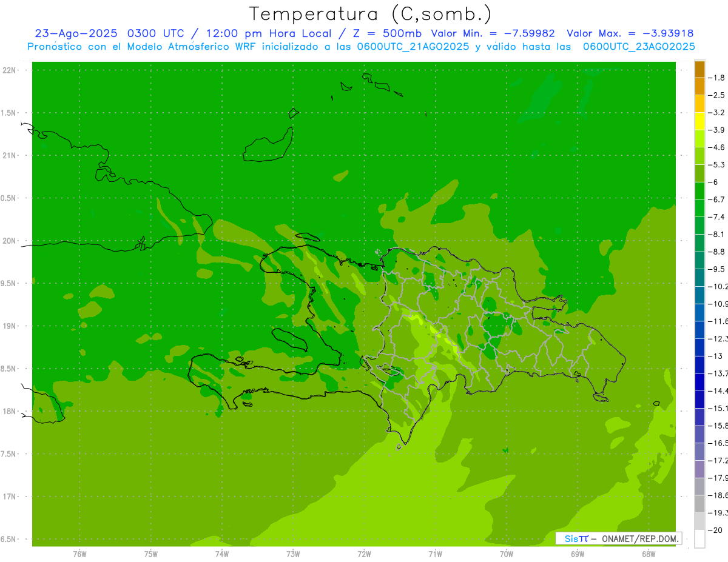Click the yellow swatch between -3.2 and -3.9
Image resolution: width=728 pixels, height=562 pixels.
[699, 121]
